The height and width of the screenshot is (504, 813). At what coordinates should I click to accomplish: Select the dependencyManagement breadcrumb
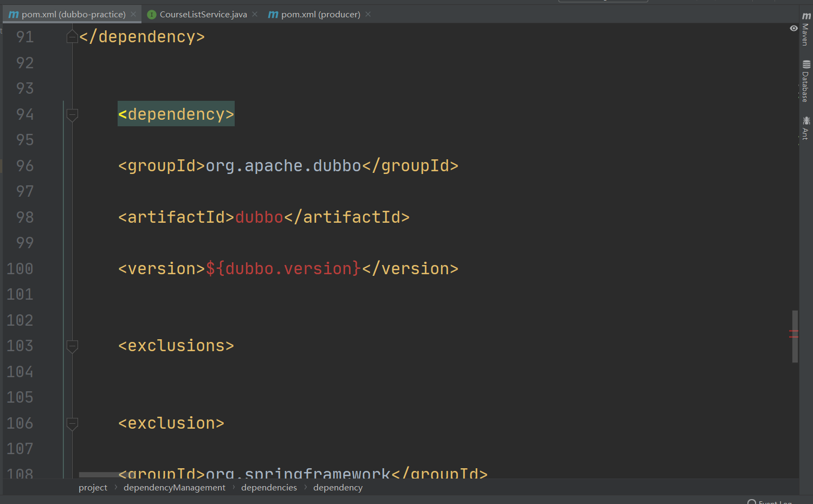(x=174, y=488)
